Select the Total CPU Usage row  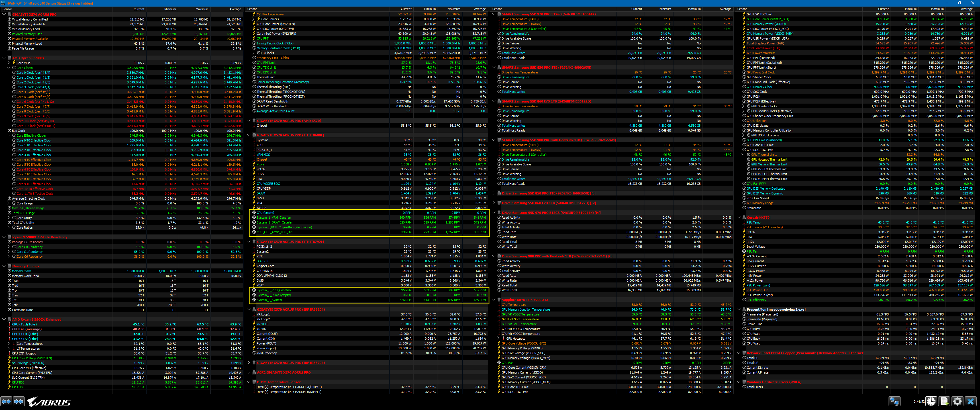click(x=122, y=213)
